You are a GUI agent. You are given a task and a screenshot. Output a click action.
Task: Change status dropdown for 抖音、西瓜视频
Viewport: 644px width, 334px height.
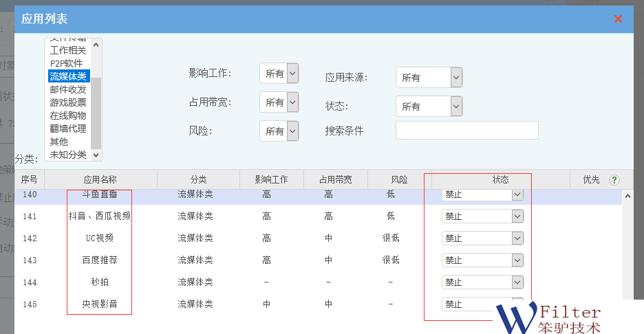coord(482,216)
